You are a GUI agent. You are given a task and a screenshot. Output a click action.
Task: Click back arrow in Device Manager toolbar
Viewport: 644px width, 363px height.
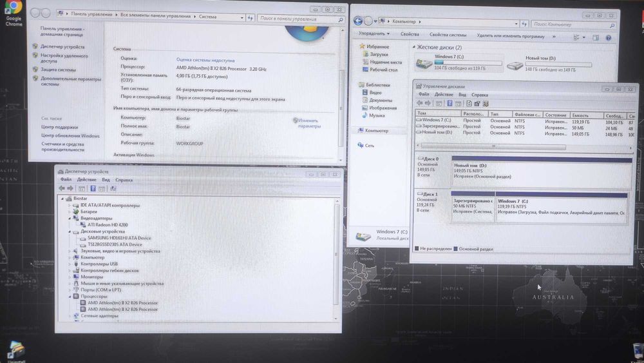pyautogui.click(x=62, y=188)
